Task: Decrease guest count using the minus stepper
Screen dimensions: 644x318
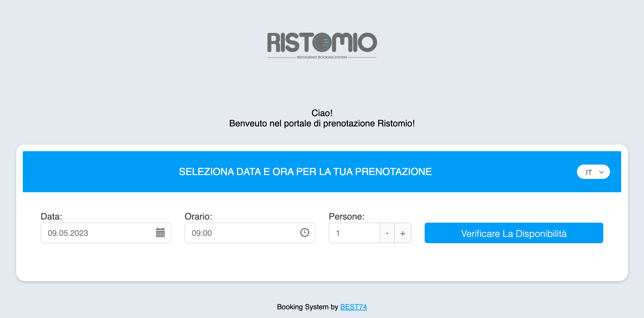Action: [387, 233]
